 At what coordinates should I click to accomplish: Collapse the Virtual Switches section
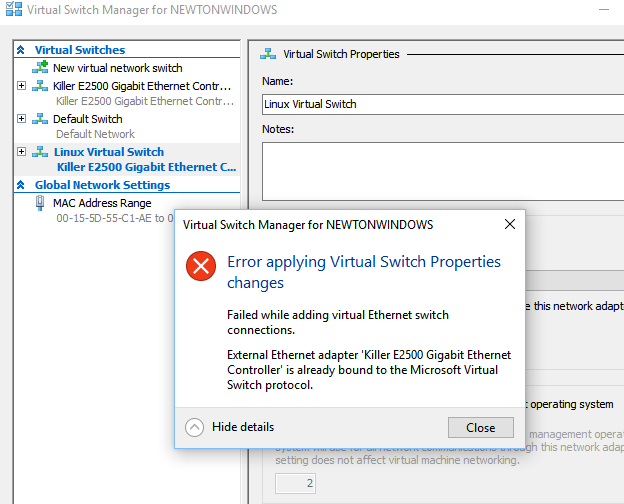(22, 50)
